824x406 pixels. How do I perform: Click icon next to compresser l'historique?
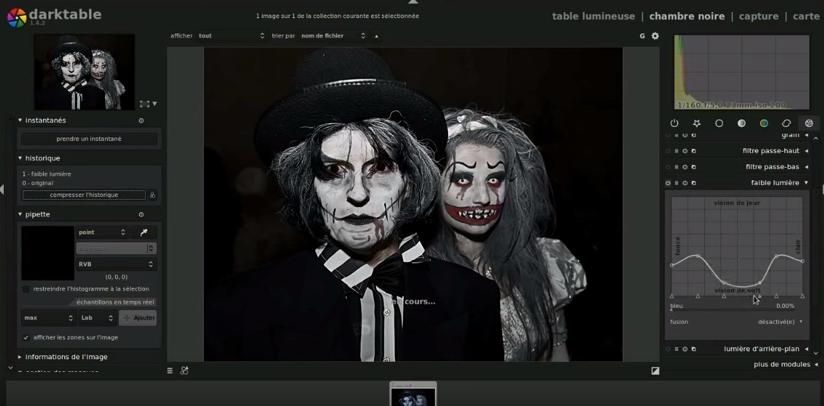tap(153, 195)
